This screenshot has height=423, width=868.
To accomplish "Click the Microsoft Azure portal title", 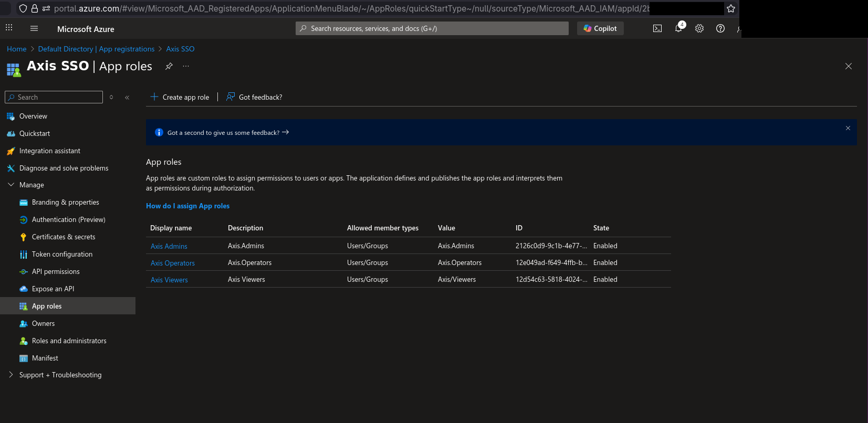I will point(86,29).
